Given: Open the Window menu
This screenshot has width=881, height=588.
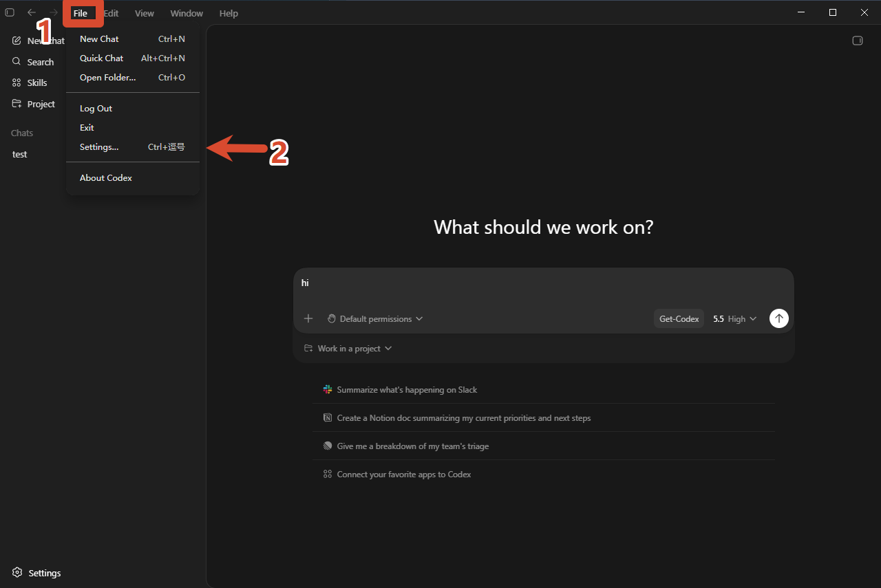Looking at the screenshot, I should (x=187, y=13).
